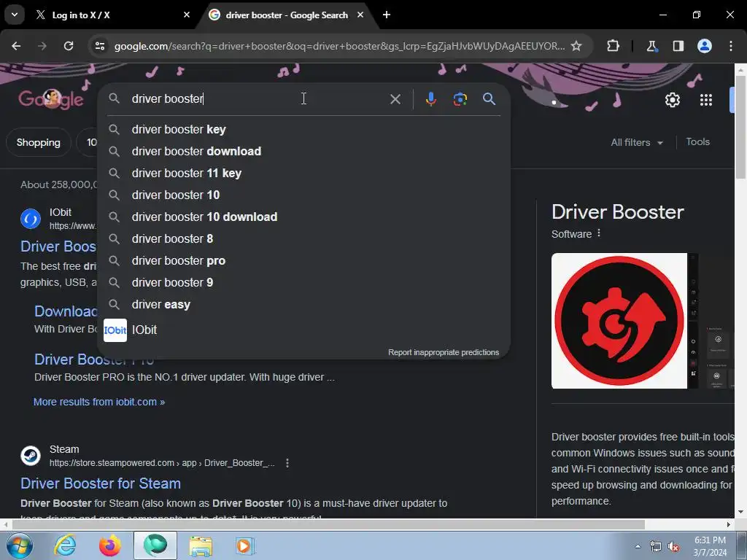Select the plain 'driver booster 10' suggestion
The width and height of the screenshot is (747, 560).
[303, 195]
